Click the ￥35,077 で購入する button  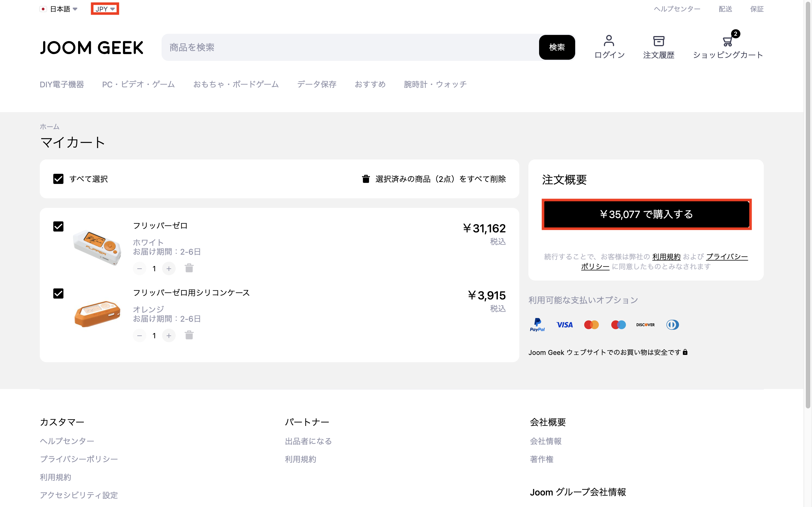(646, 215)
